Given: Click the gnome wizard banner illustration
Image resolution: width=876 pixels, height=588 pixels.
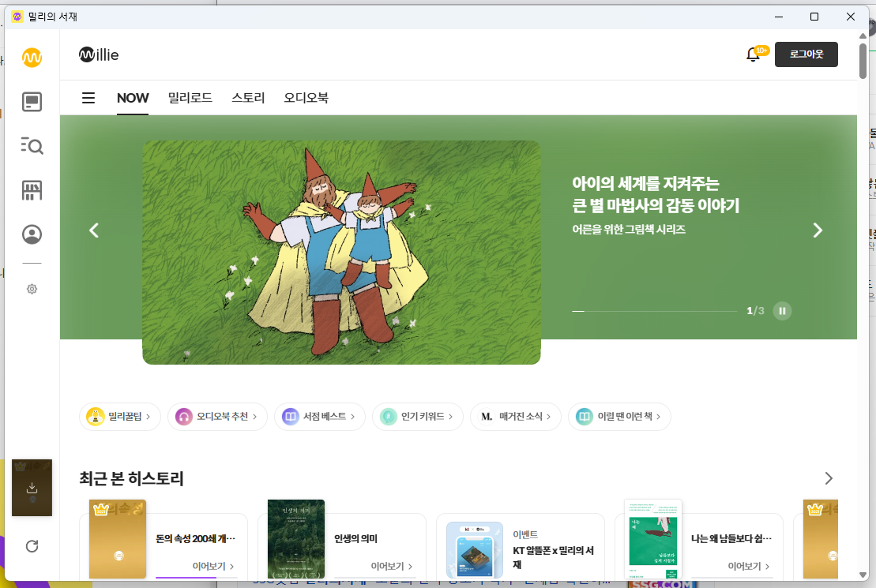Looking at the screenshot, I should pyautogui.click(x=341, y=253).
